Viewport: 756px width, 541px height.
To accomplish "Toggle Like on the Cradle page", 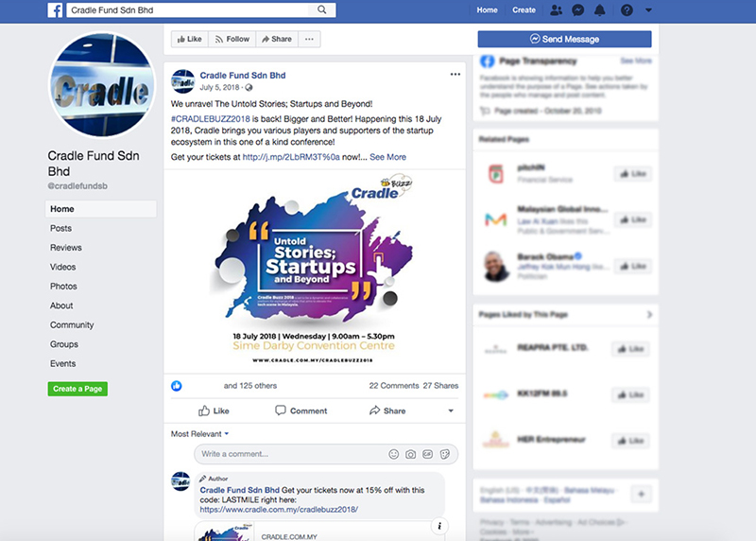I will (190, 39).
